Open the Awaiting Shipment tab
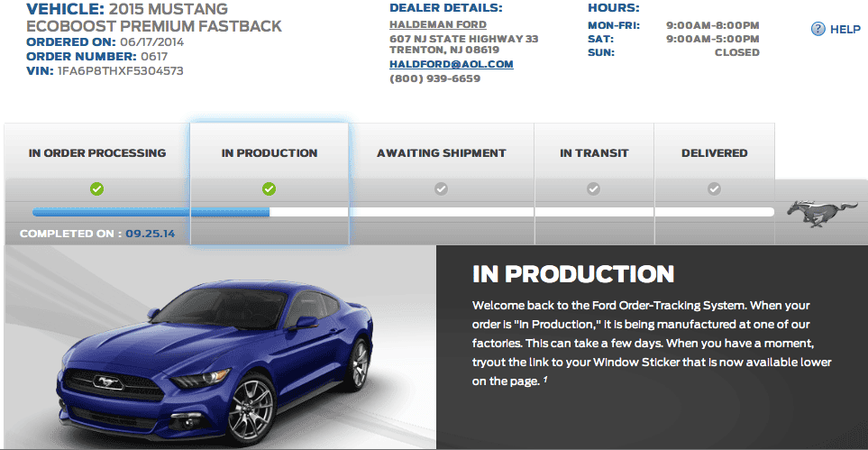The width and height of the screenshot is (868, 450). (441, 153)
